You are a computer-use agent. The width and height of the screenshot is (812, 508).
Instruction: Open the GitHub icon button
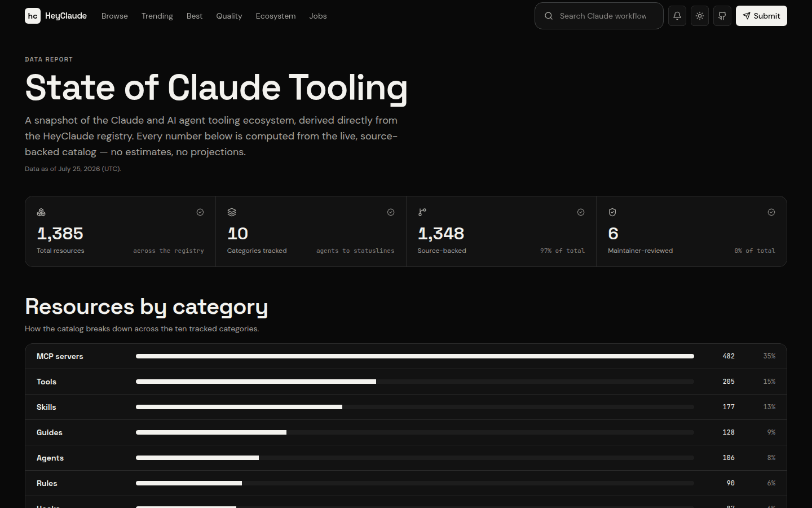click(x=722, y=16)
